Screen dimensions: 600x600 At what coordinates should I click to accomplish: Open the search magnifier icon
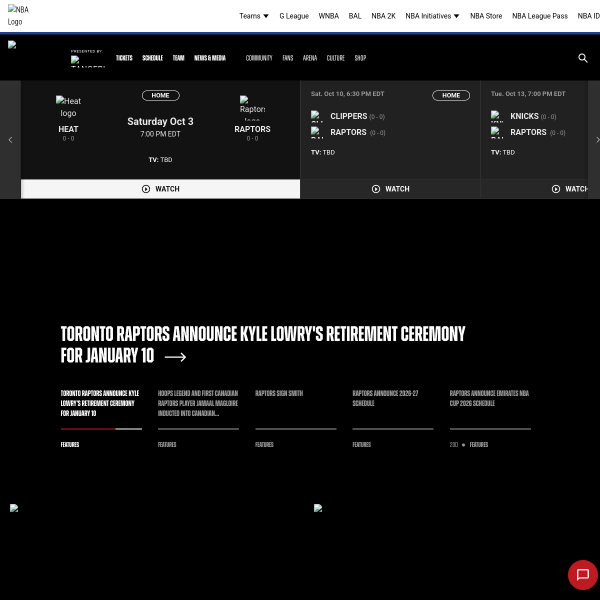(582, 58)
